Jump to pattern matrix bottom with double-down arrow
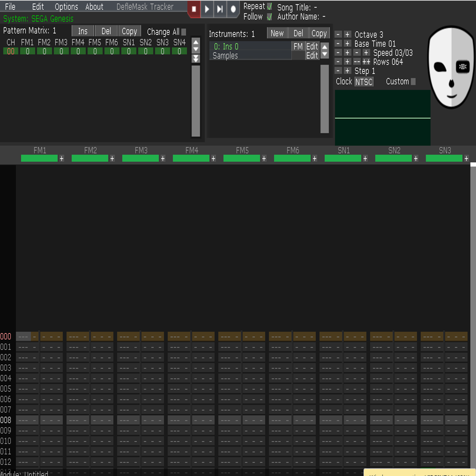This screenshot has width=476, height=476. click(196, 58)
